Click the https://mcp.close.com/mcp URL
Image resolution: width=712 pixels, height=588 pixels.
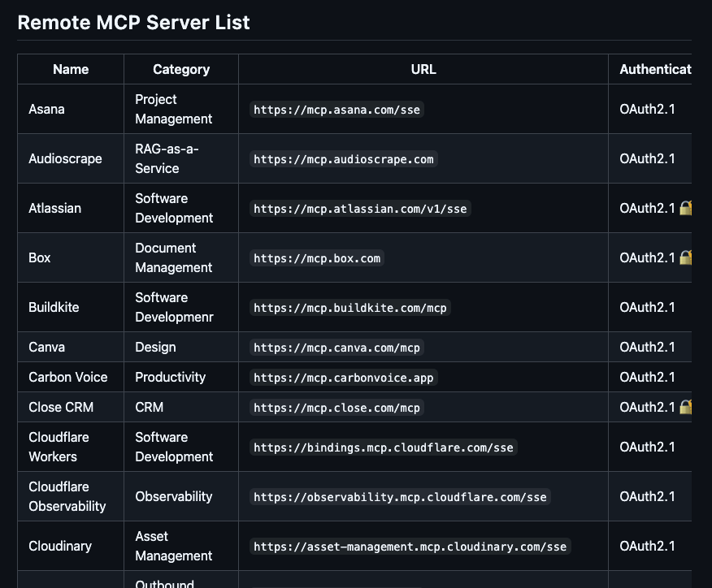[x=337, y=408]
